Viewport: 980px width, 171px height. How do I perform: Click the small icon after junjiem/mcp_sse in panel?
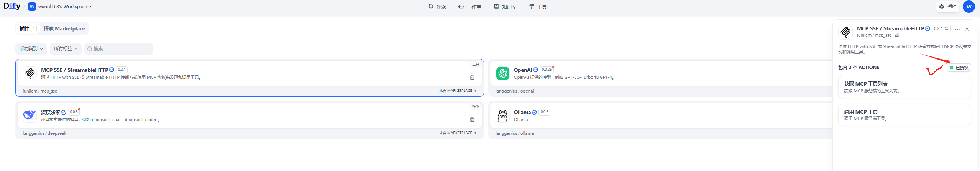click(897, 35)
